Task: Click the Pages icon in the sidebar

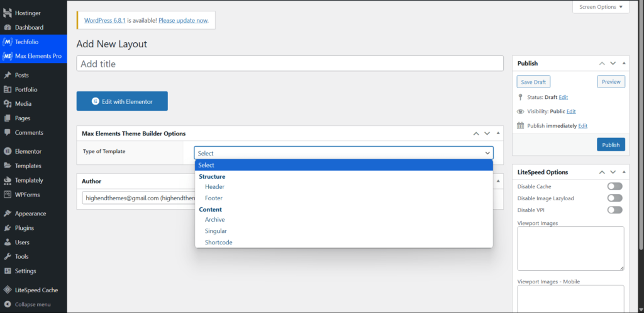Action: [x=8, y=118]
